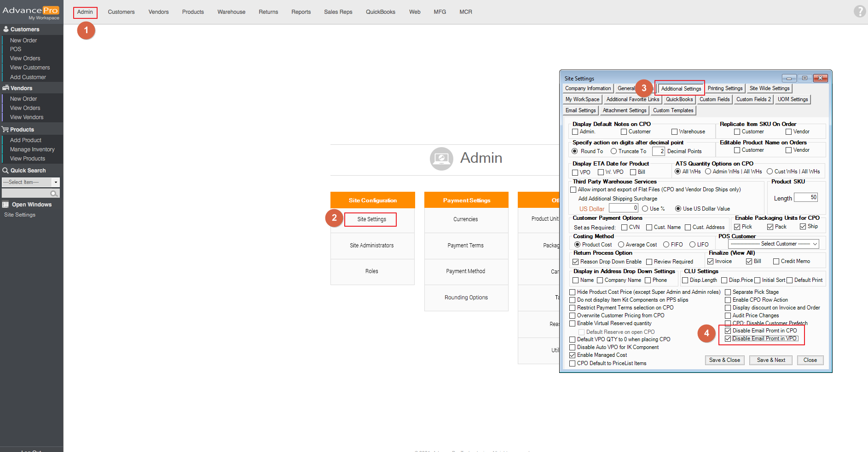Click the Admin monitor icon

tap(441, 159)
